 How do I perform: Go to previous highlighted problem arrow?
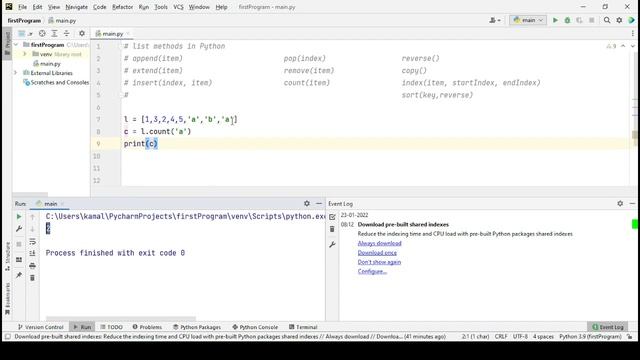click(623, 46)
